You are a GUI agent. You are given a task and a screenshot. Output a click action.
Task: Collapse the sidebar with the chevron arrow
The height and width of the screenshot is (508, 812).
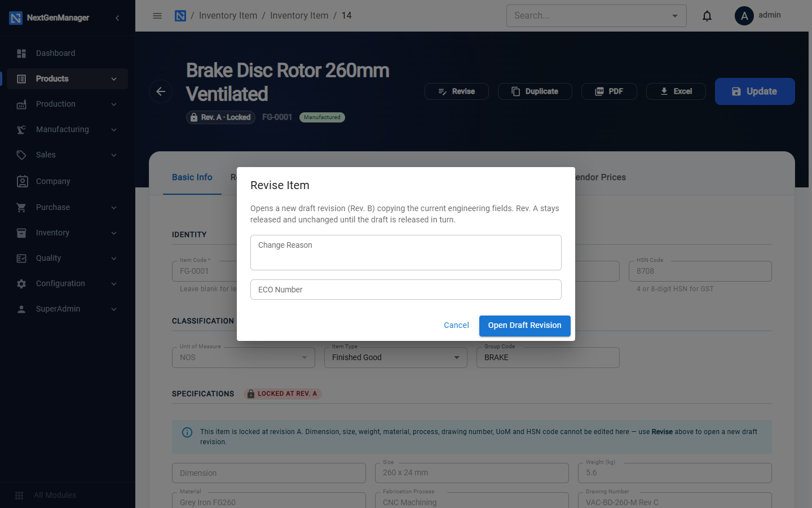click(117, 18)
